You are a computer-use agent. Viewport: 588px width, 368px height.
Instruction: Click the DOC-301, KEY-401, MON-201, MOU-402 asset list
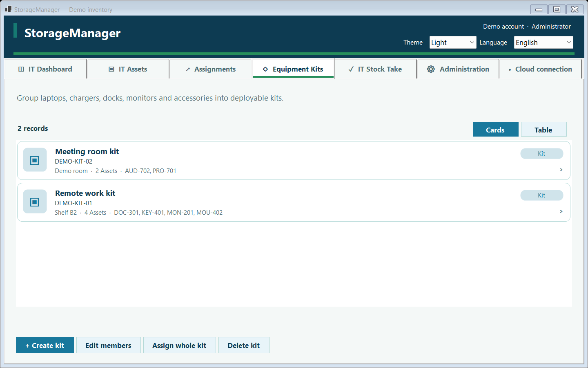[x=168, y=213]
